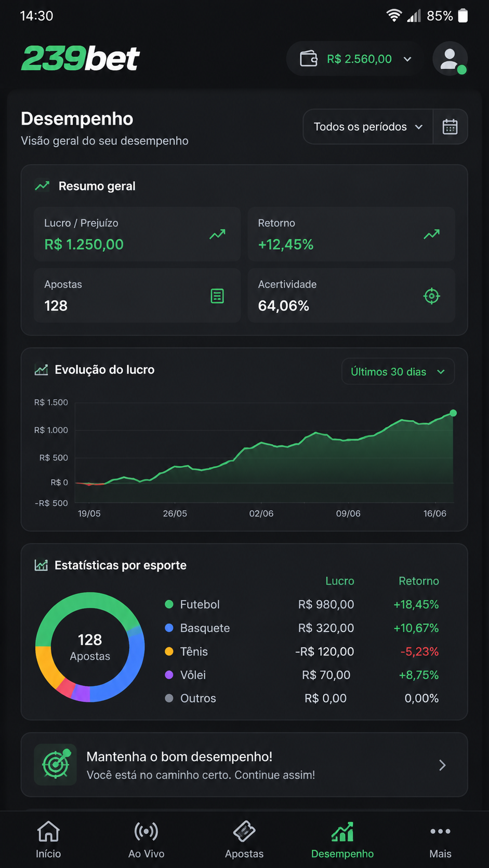The image size is (489, 868).
Task: Open the Últimos 30 dias dropdown
Action: click(398, 372)
